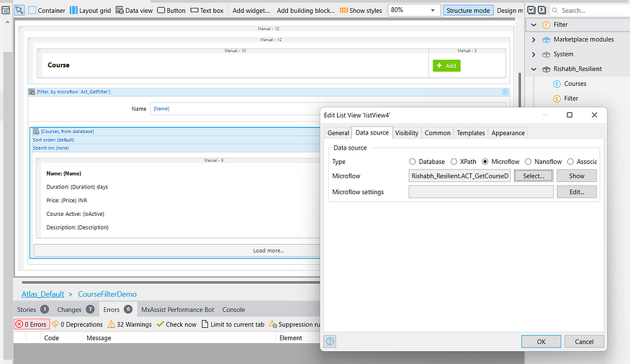Select the Rishabh_Resilient module icon
This screenshot has width=630, height=364.
546,69
